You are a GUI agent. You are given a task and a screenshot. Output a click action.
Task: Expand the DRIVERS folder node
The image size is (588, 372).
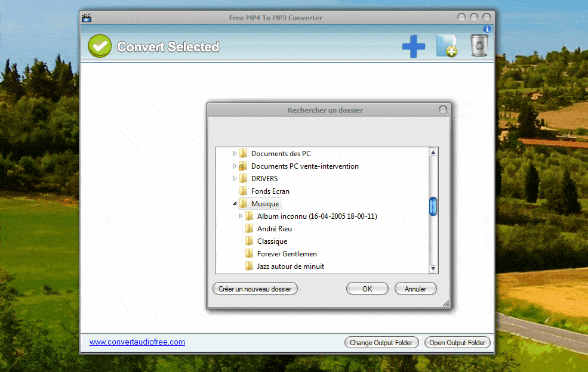[235, 179]
